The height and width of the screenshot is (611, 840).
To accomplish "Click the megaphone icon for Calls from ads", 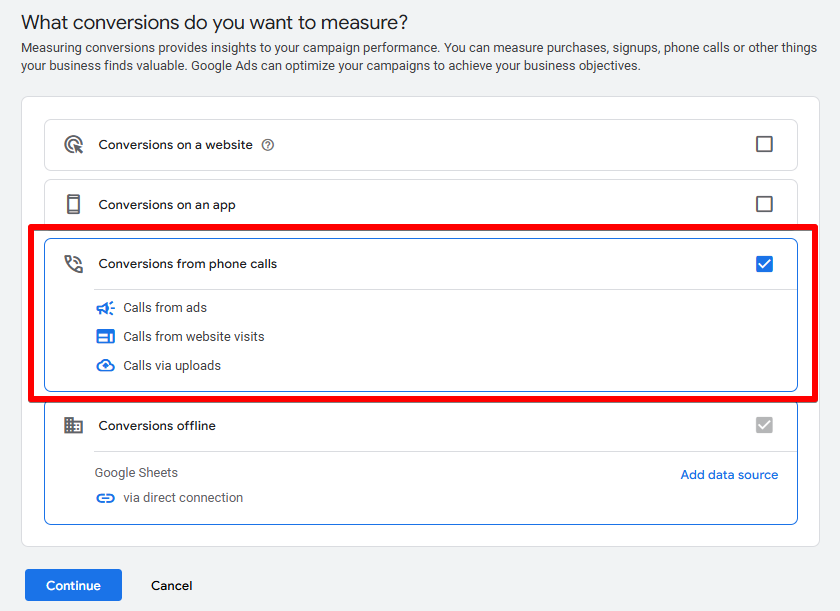I will pos(106,308).
